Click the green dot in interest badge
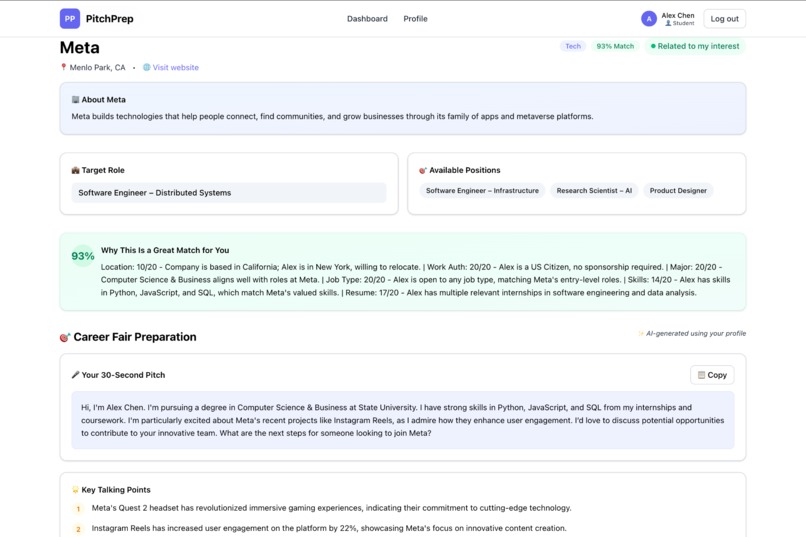 [x=653, y=46]
